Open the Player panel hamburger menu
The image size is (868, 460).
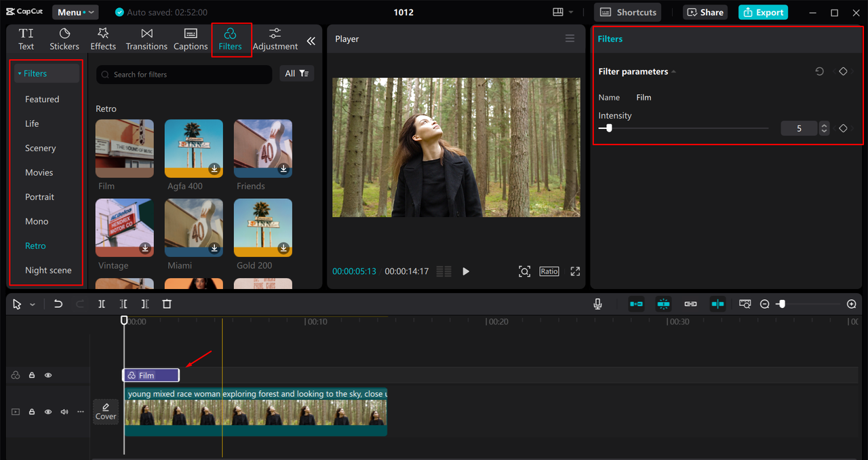[x=570, y=39]
